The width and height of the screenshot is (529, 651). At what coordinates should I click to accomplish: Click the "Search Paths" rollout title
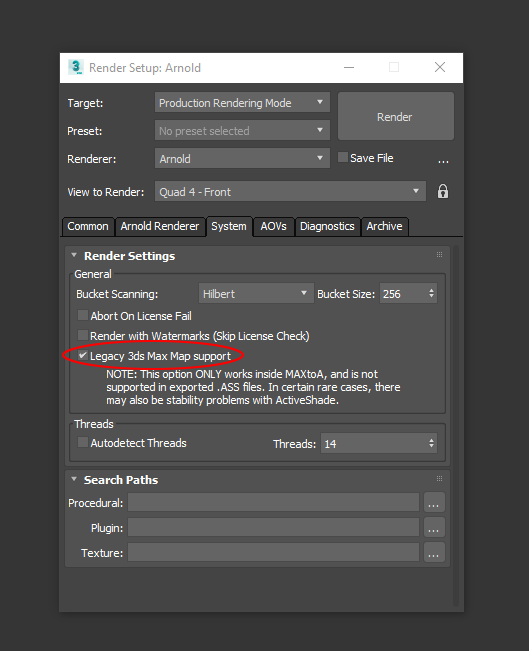tap(121, 480)
